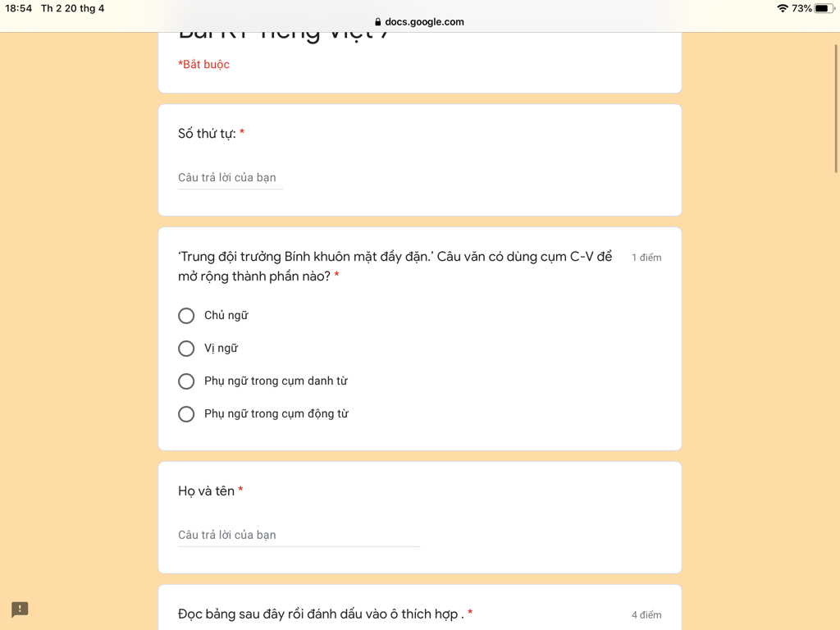Click the page vertical scrollbar
This screenshot has height=630, width=840.
coord(836,109)
